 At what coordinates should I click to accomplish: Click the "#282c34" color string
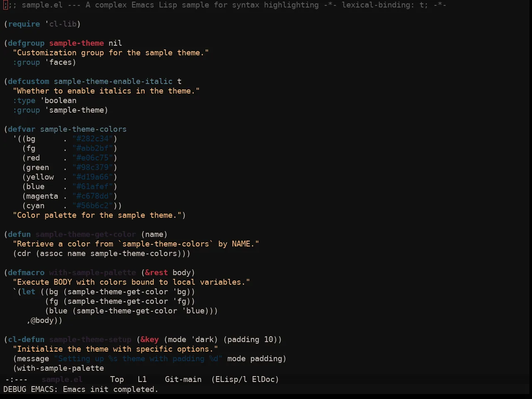coord(93,139)
